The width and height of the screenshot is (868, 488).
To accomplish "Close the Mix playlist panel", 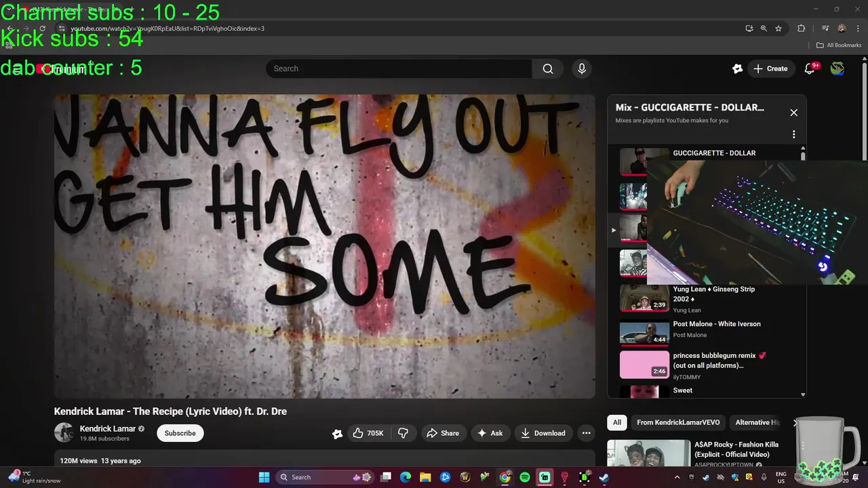I will [793, 113].
